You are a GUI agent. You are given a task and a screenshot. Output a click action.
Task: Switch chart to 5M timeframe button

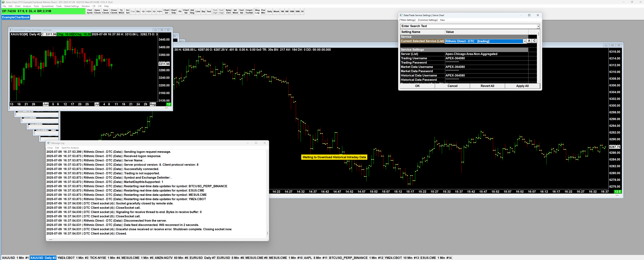287,11
